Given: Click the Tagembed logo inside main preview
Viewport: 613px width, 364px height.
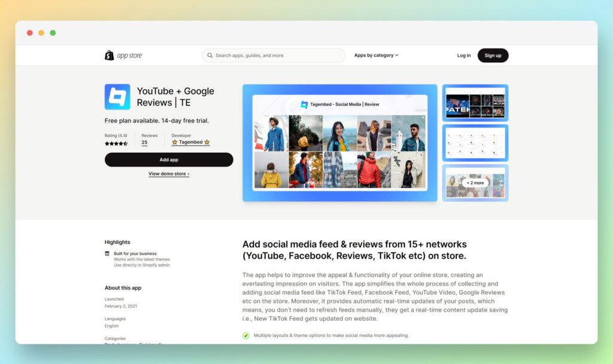Looking at the screenshot, I should pos(304,104).
